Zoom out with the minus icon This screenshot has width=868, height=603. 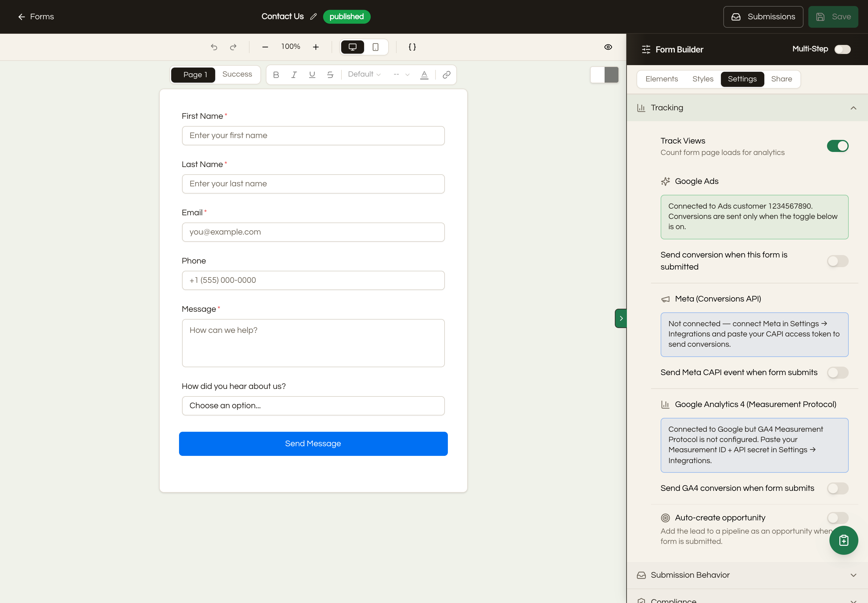point(265,47)
